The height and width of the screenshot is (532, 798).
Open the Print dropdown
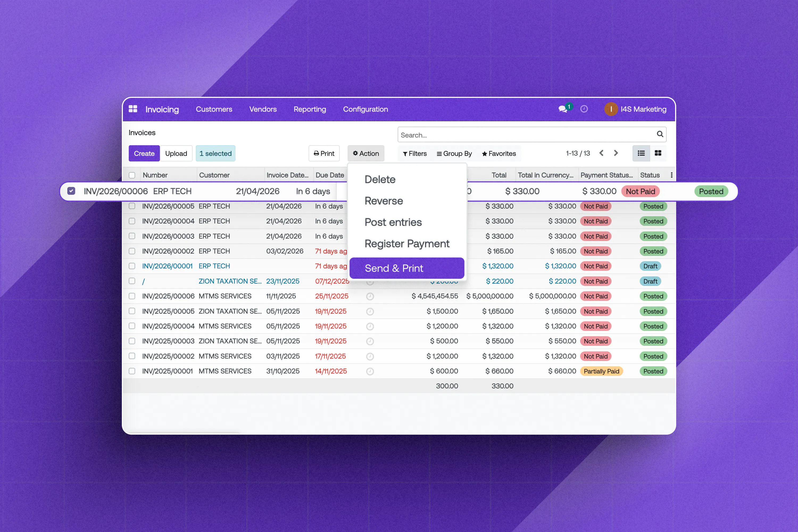[x=324, y=153]
